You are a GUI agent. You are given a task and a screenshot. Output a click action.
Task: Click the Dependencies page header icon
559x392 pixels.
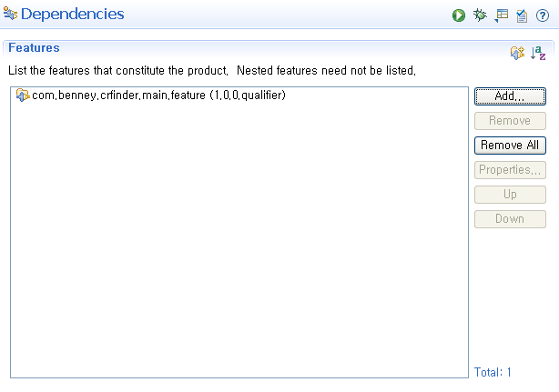click(11, 15)
